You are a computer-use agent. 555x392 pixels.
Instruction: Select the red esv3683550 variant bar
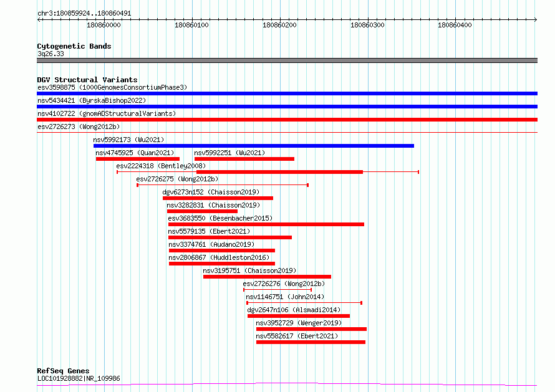[266, 224]
